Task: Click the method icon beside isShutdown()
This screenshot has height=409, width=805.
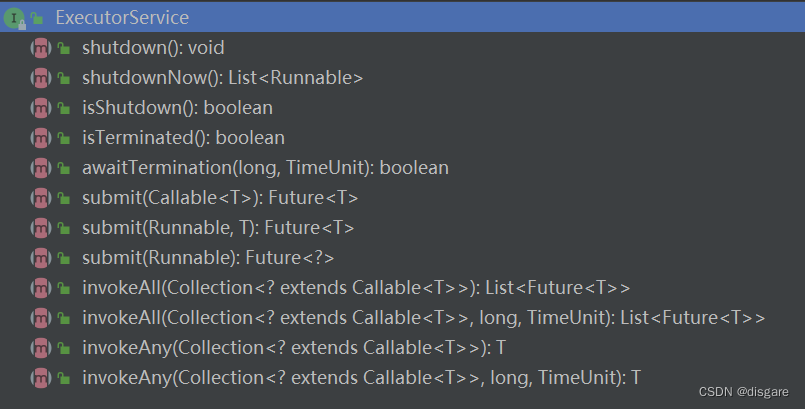Action: (x=41, y=107)
